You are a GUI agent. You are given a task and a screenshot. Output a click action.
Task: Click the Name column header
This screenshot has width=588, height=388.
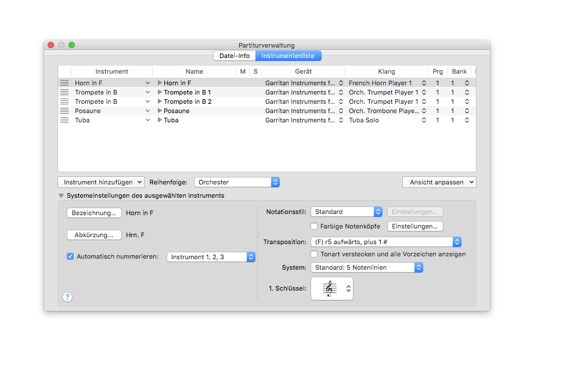coord(194,71)
